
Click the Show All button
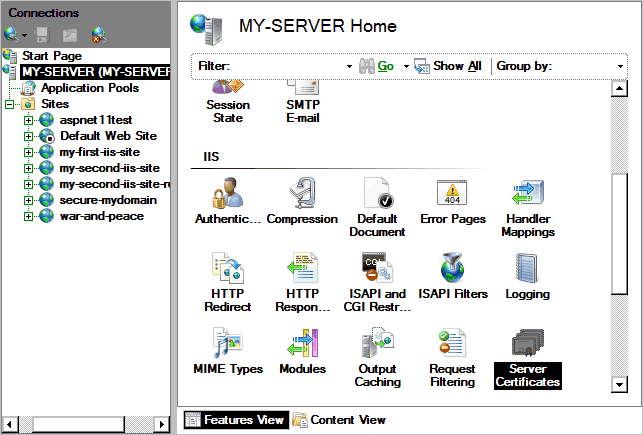pyautogui.click(x=448, y=66)
